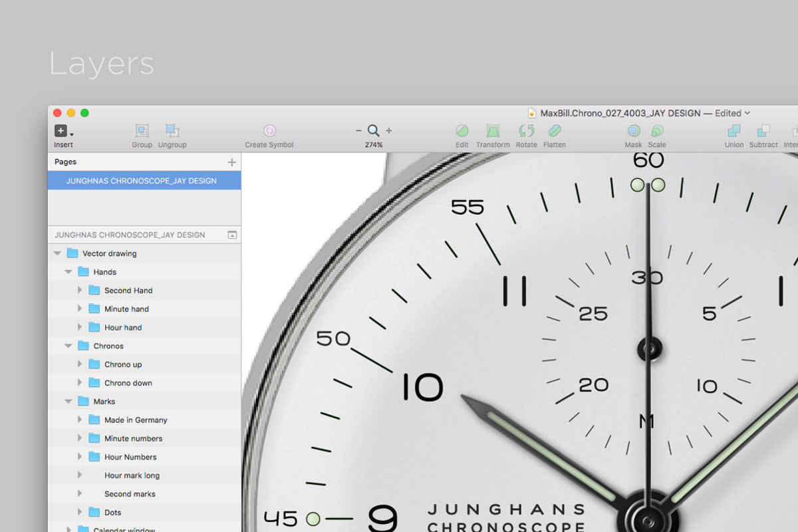Click the numeral 11 on watch canvas

point(515,291)
